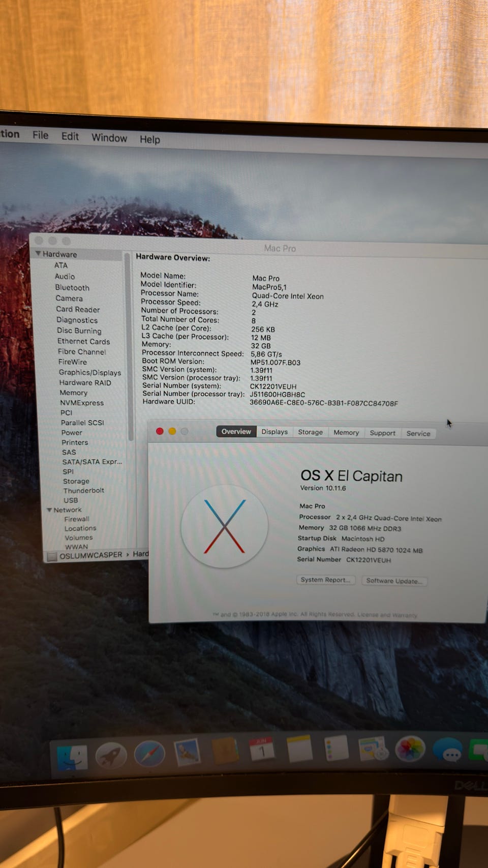488x868 pixels.
Task: Click the sidebar scrollbar in System Information
Action: click(130, 346)
